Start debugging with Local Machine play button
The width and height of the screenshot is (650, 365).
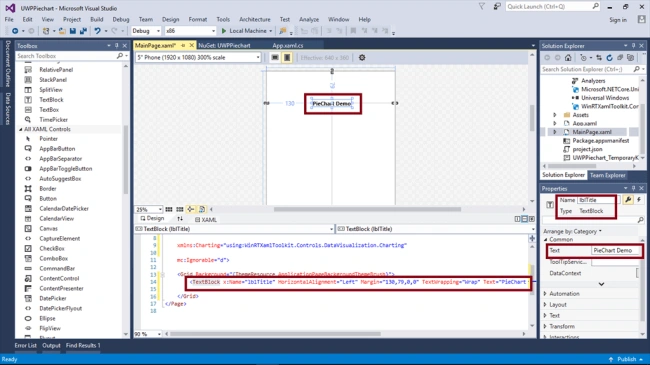click(x=224, y=31)
